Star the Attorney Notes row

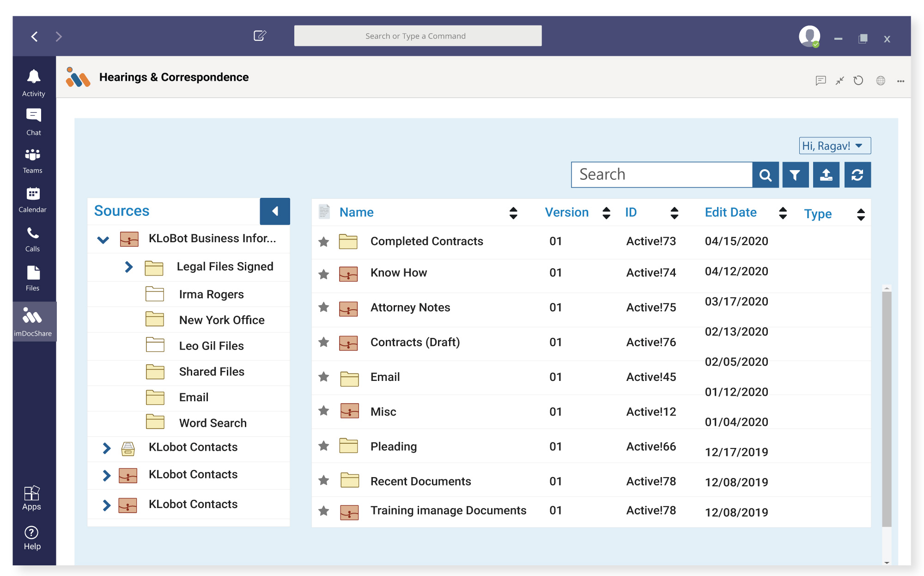click(x=324, y=307)
